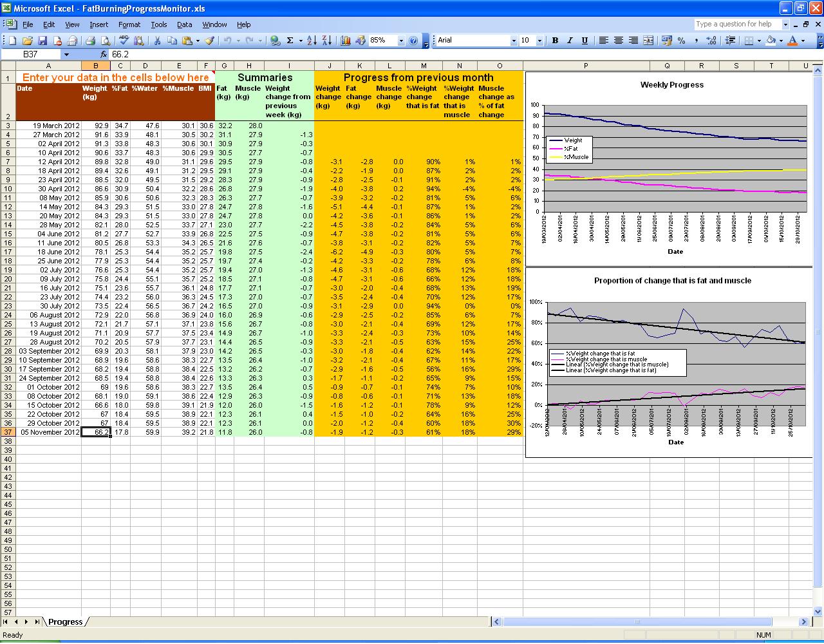The width and height of the screenshot is (824, 644).
Task: Open the Data menu
Action: tap(184, 24)
